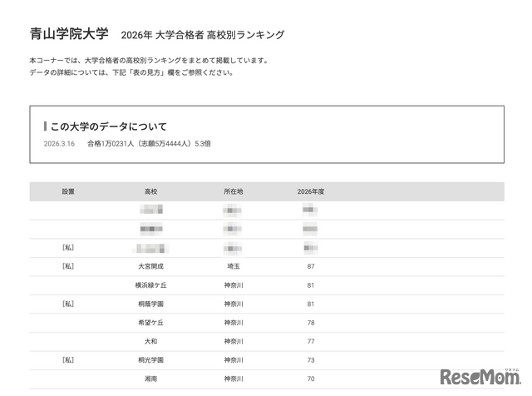Click the [私] label beside 桐光学園
Image resolution: width=532 pixels, height=396 pixels.
pos(68,360)
